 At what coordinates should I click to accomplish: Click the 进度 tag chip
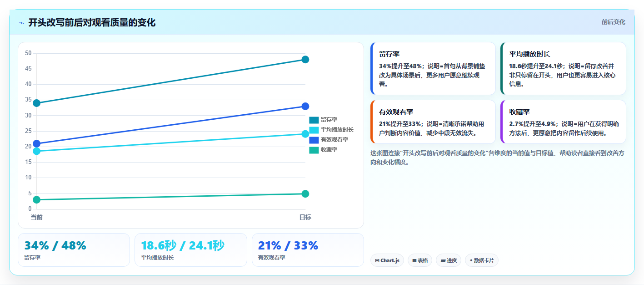[449, 260]
